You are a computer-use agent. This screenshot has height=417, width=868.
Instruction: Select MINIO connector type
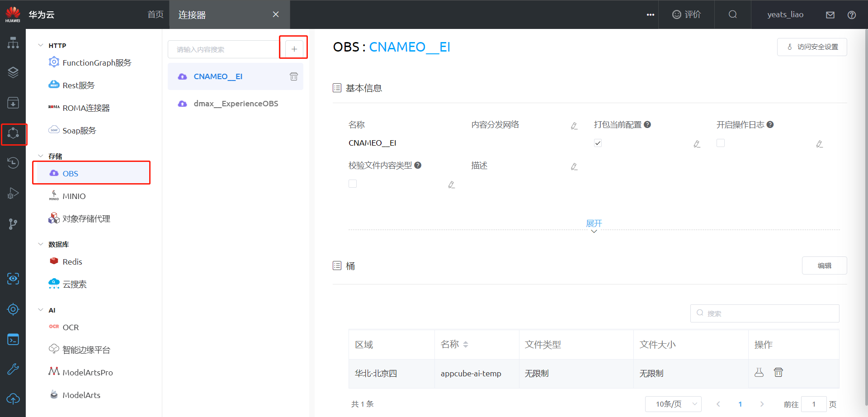67,196
